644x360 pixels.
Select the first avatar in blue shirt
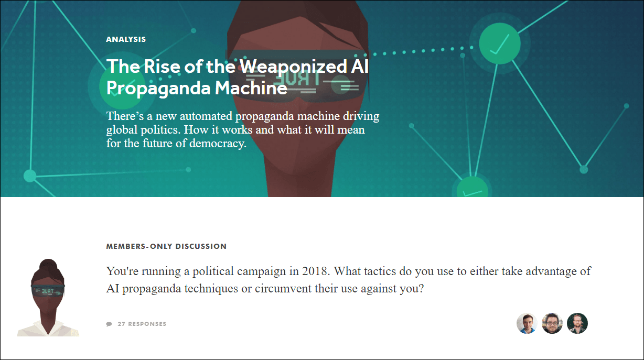527,323
